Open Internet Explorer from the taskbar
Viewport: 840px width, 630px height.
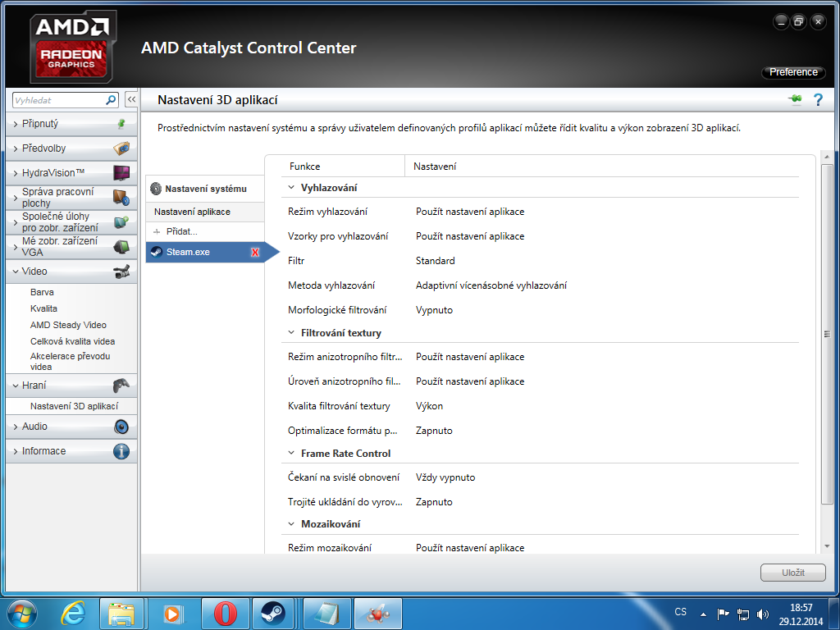pyautogui.click(x=74, y=613)
